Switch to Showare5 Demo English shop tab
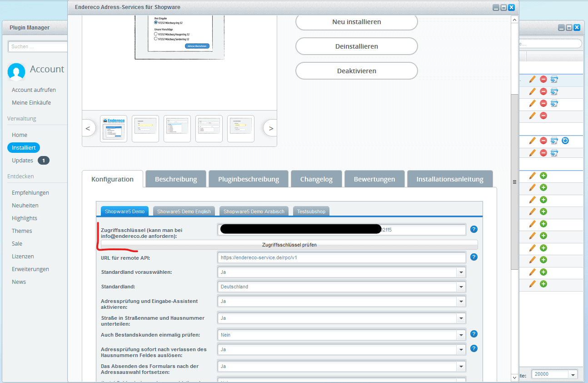 point(184,211)
